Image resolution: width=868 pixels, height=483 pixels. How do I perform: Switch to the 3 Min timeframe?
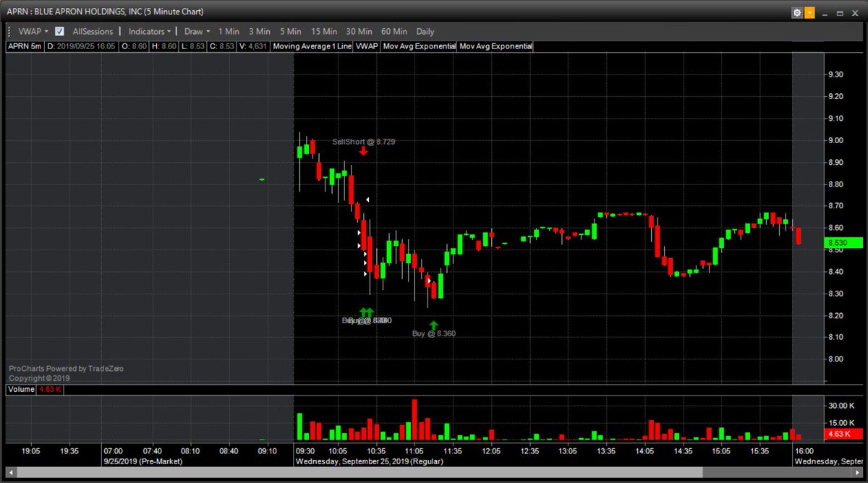[x=259, y=31]
